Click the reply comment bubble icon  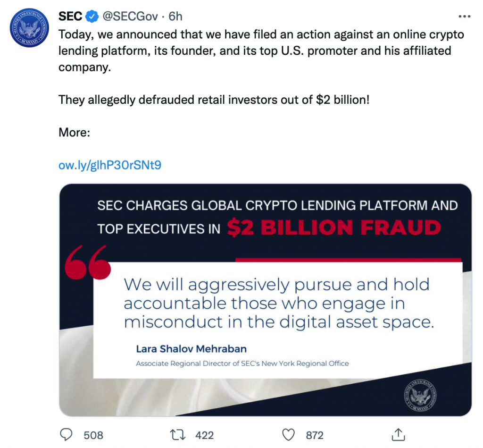click(x=66, y=434)
